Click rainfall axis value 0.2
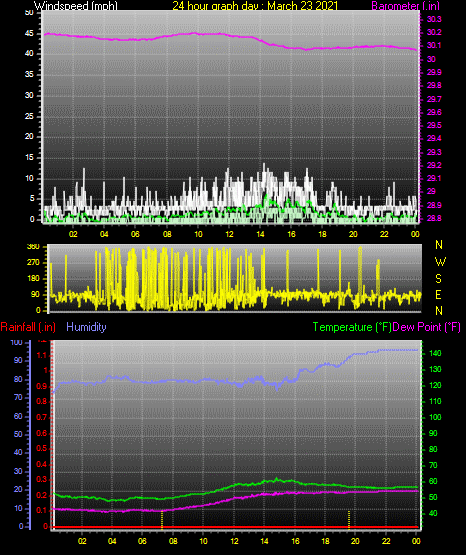Screen dimensions: 466x555 42,495
